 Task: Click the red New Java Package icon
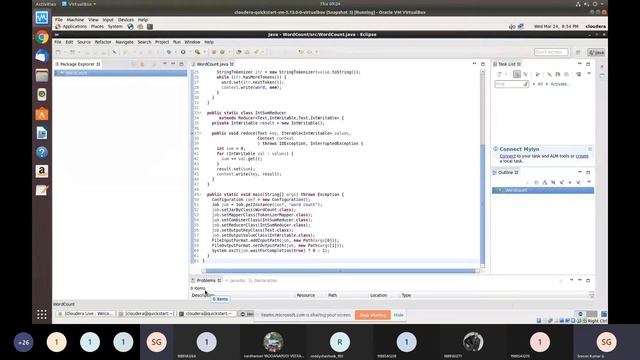[213, 52]
